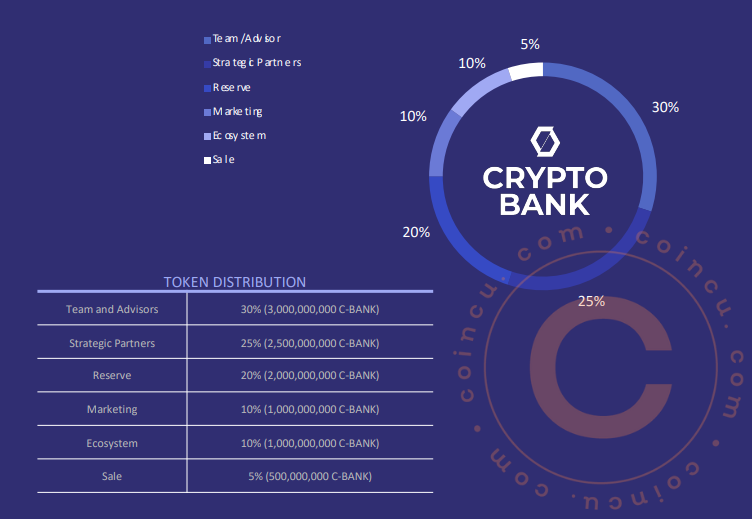Image resolution: width=752 pixels, height=519 pixels.
Task: Click the 5% label above the donut chart
Action: tap(530, 44)
